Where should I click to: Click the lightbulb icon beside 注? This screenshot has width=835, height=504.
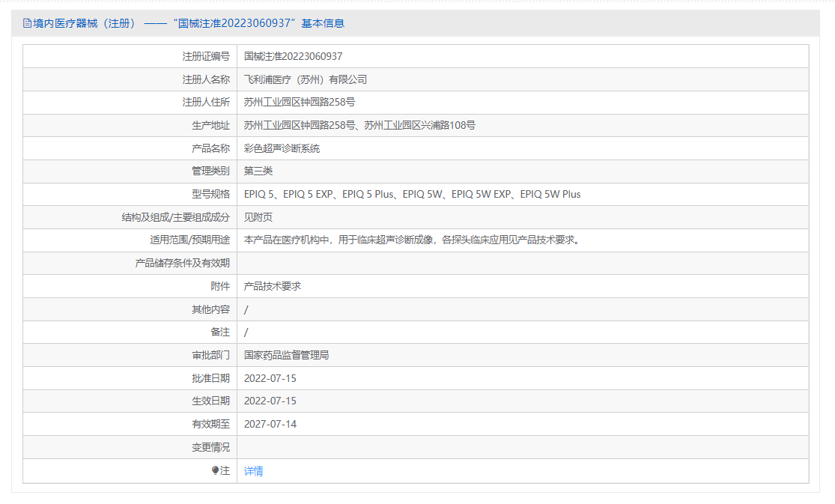click(215, 470)
